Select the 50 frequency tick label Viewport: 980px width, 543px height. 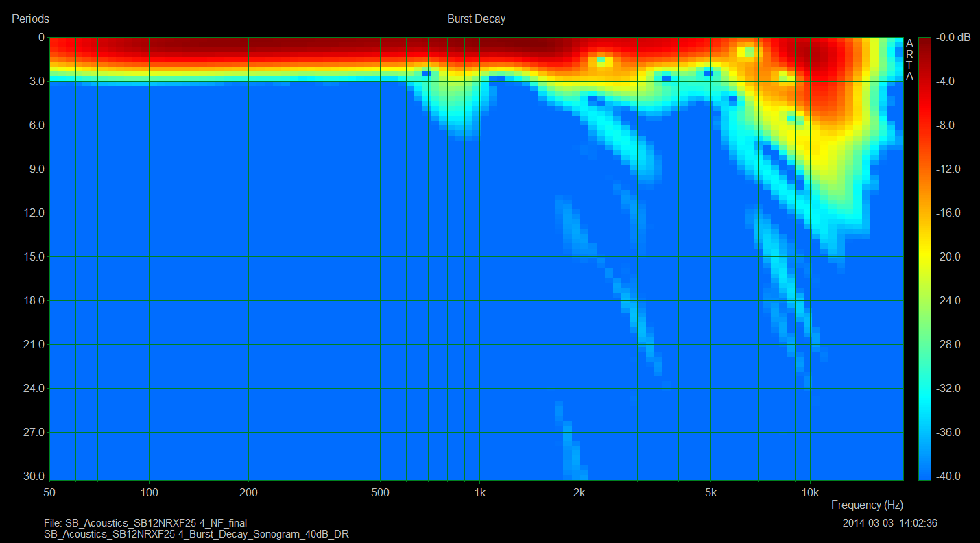coord(49,492)
